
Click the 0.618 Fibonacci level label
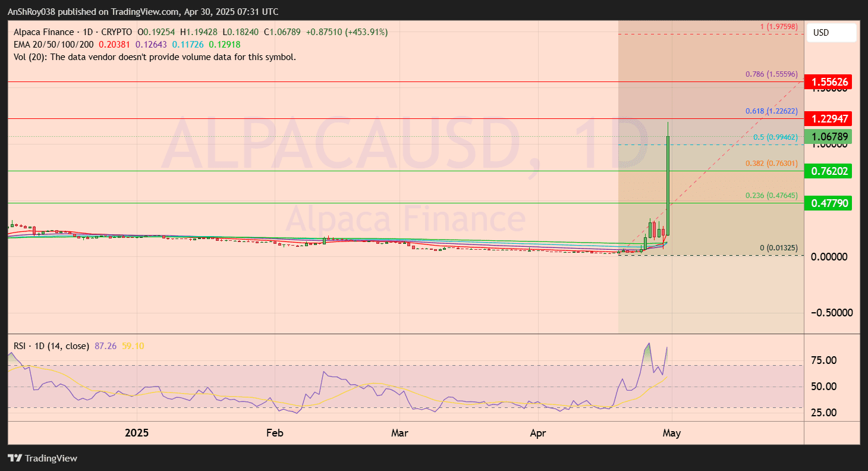tap(770, 111)
